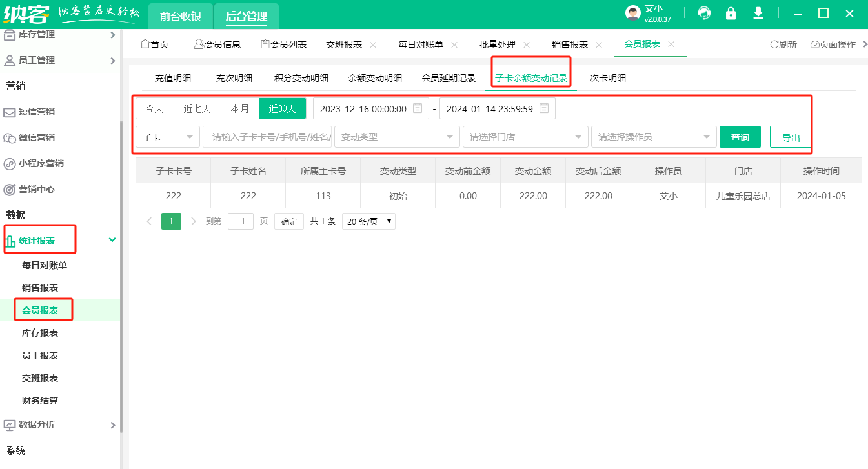Open the end date calendar picker icon
Viewport: 868px width, 469px height.
tap(544, 108)
